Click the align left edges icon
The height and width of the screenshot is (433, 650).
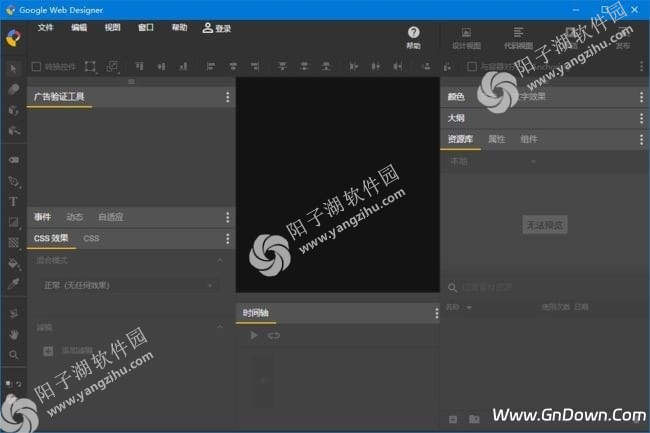(211, 66)
